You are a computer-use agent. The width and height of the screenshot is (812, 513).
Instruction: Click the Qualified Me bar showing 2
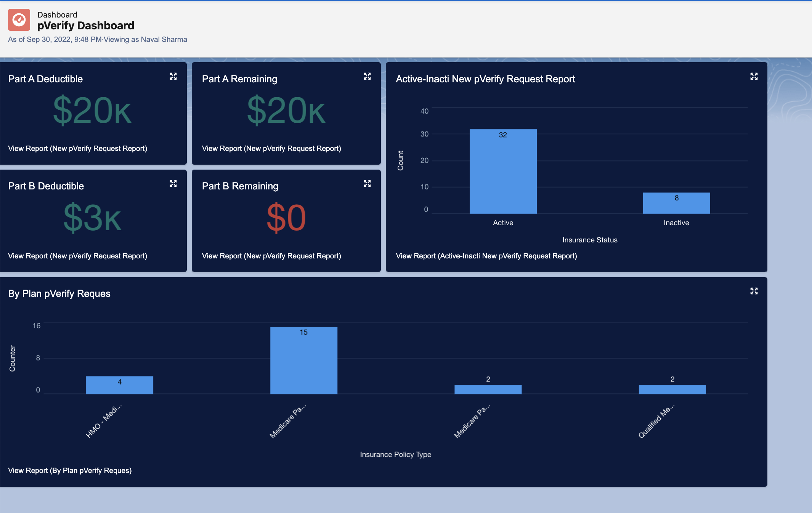click(672, 390)
